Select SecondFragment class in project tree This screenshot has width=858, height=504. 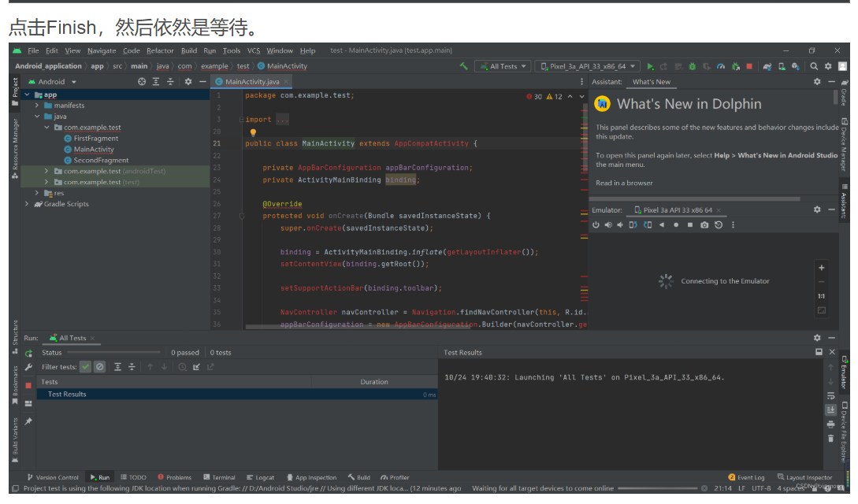tap(101, 160)
